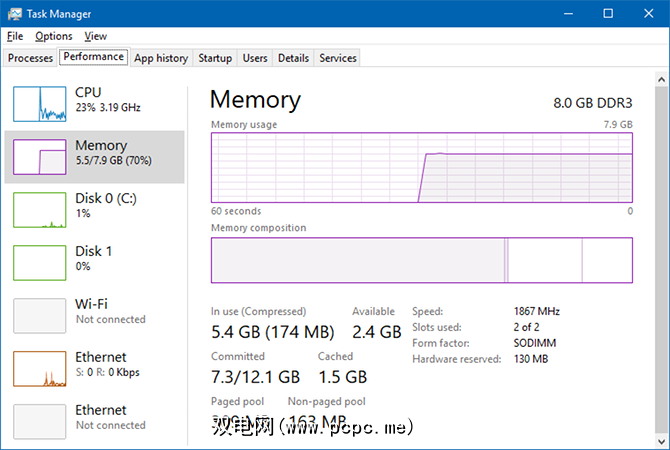
Task: Click the Memory composition bar
Action: (x=421, y=260)
